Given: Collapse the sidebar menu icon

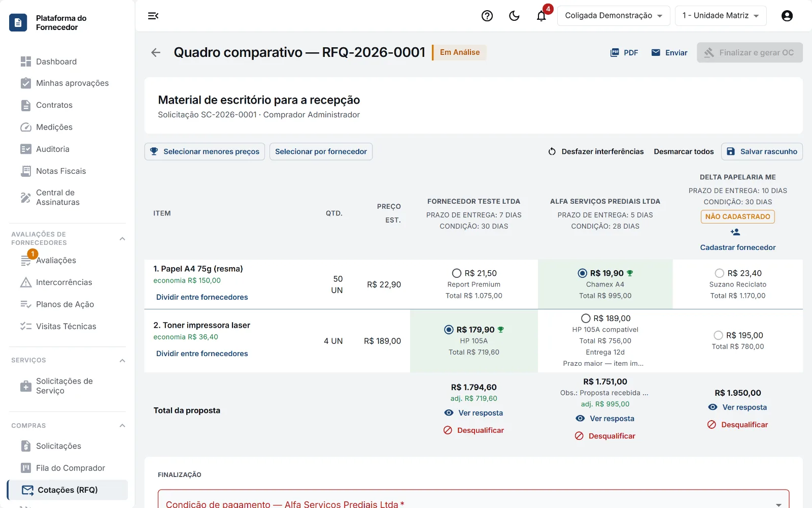Looking at the screenshot, I should coord(153,16).
